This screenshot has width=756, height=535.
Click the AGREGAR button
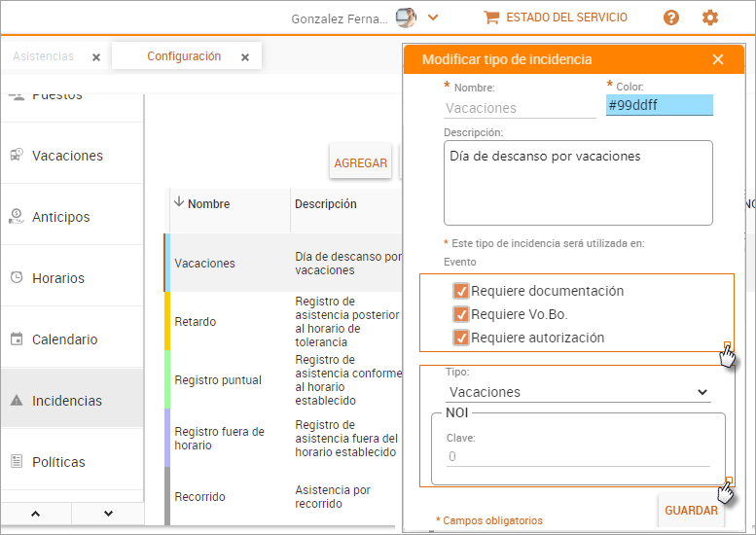pos(361,163)
